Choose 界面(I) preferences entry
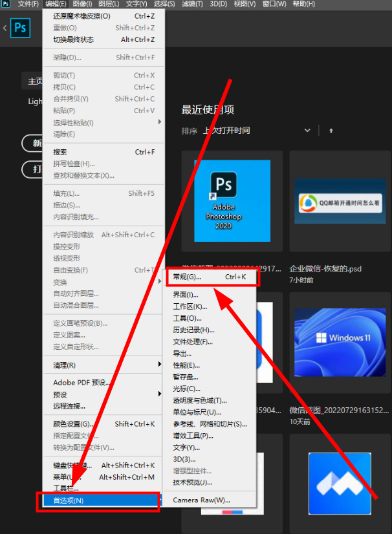The width and height of the screenshot is (392, 534). (210, 295)
